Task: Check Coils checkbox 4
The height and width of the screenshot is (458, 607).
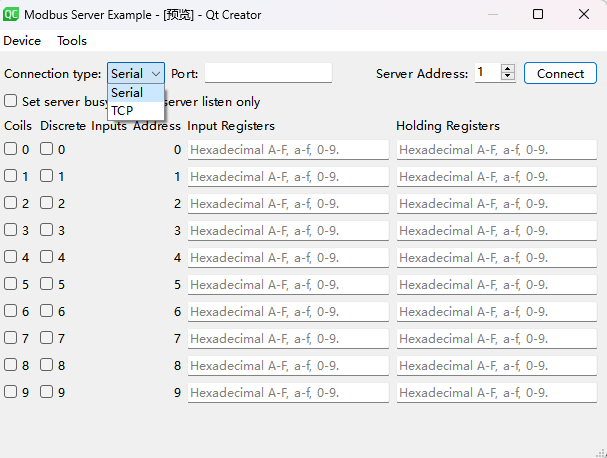Action: click(x=10, y=257)
